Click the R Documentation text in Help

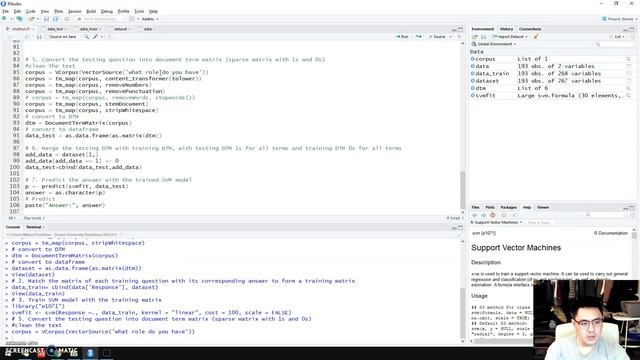point(611,233)
